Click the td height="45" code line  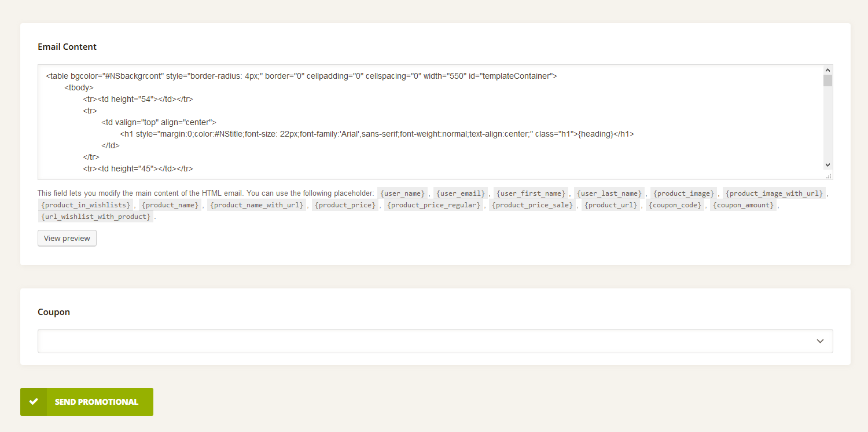coord(138,169)
